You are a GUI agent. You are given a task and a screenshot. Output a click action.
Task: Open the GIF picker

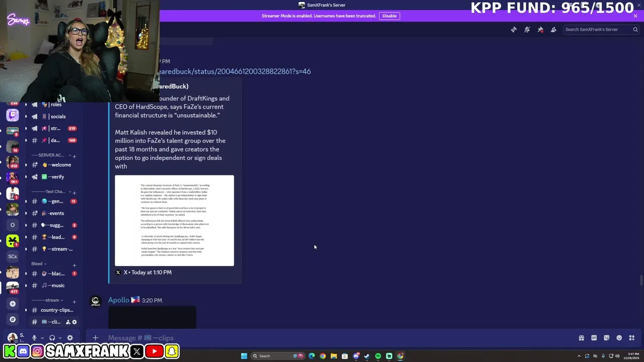[594, 338]
